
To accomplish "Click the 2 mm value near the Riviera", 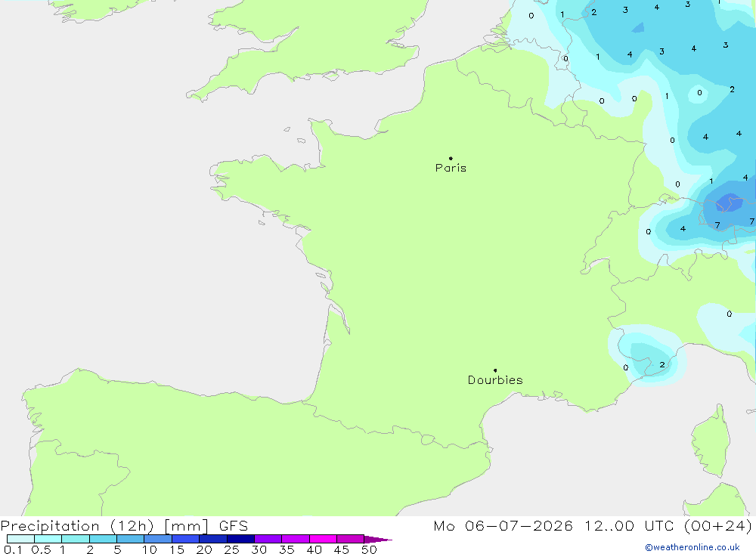I will tap(662, 364).
